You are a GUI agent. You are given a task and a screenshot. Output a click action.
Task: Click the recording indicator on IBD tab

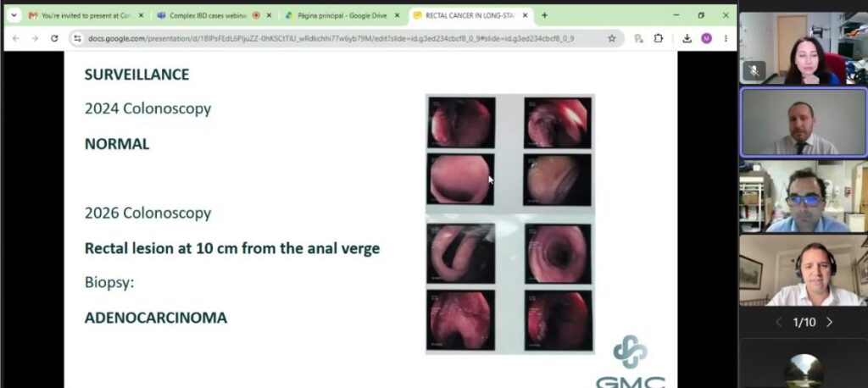pos(256,15)
